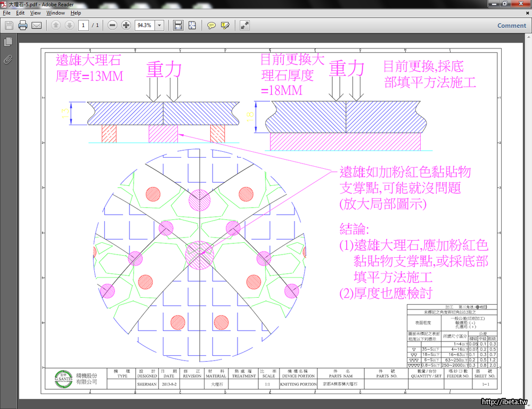
Task: Zoom out with the minus button
Action: 112,25
